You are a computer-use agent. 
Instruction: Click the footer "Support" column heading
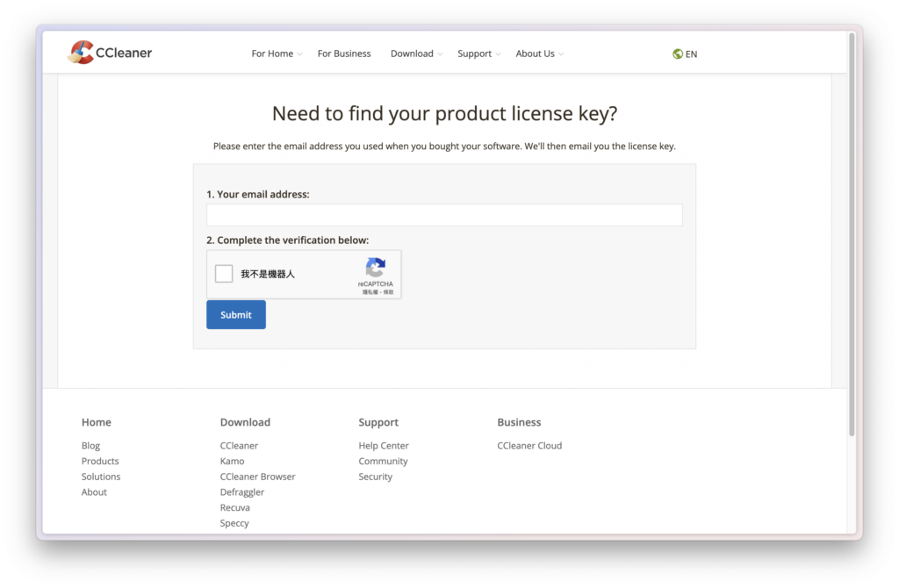tap(378, 422)
